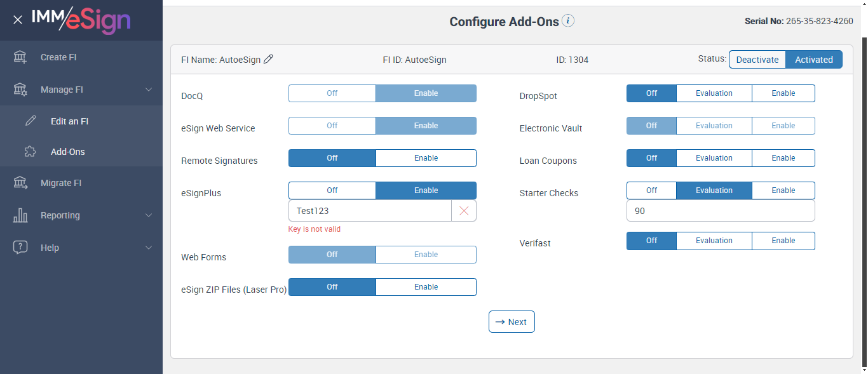Expand the Reporting menu chevron

(x=149, y=215)
